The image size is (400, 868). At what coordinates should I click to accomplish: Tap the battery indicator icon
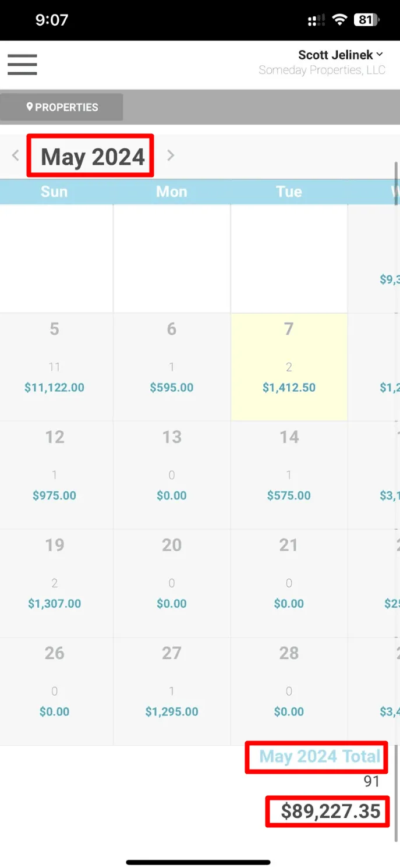click(366, 20)
